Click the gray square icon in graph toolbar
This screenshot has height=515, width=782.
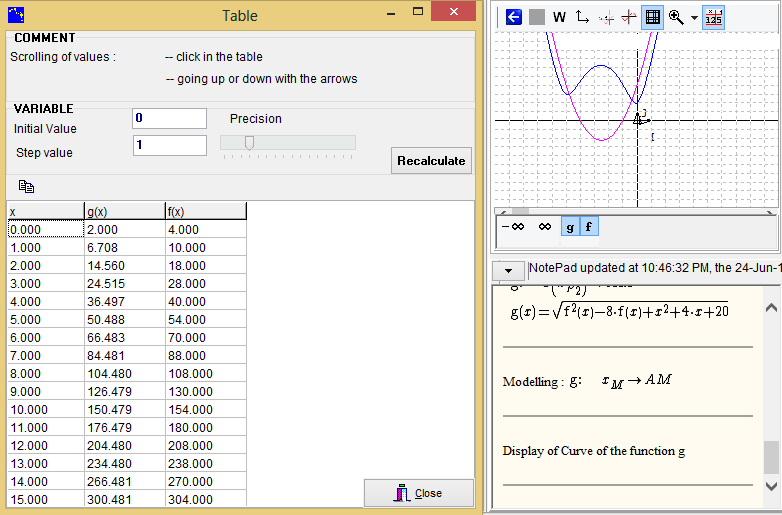click(x=537, y=17)
